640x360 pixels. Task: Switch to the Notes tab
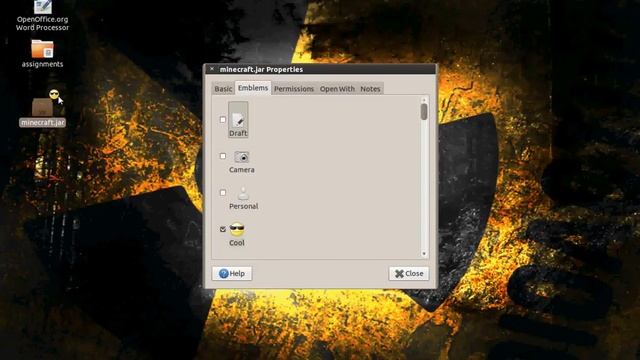pos(370,89)
